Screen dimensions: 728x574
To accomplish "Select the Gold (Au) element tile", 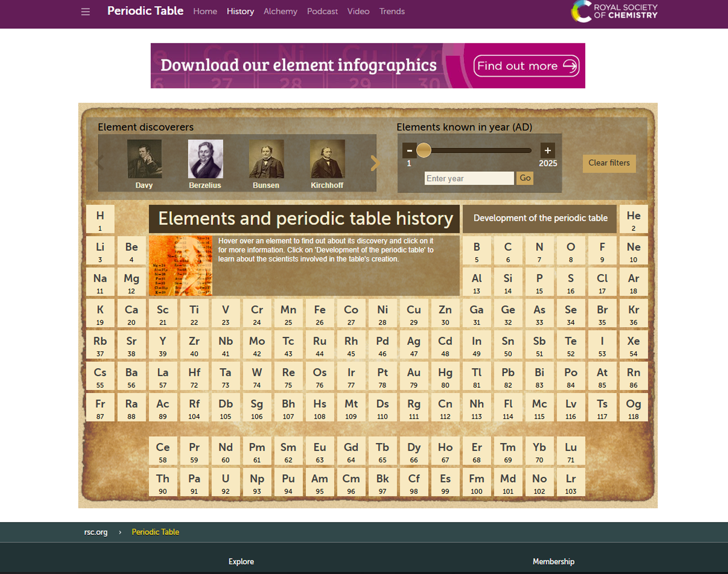I will 413,376.
